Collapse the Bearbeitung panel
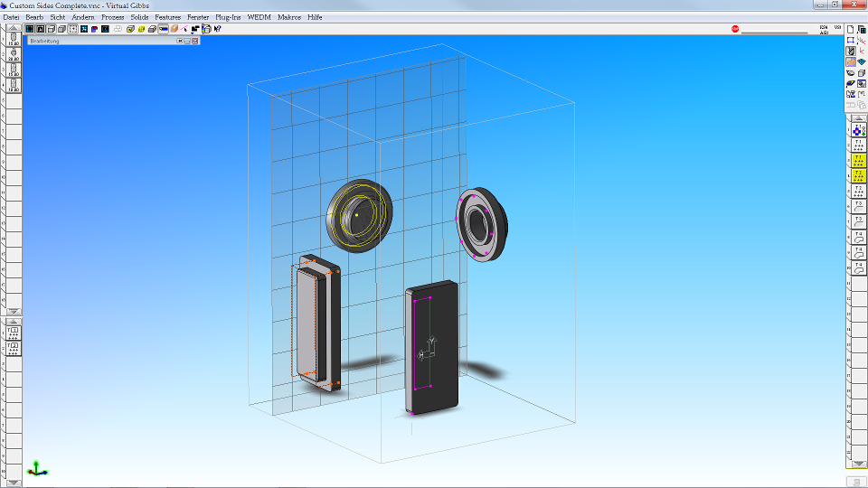 [x=187, y=41]
